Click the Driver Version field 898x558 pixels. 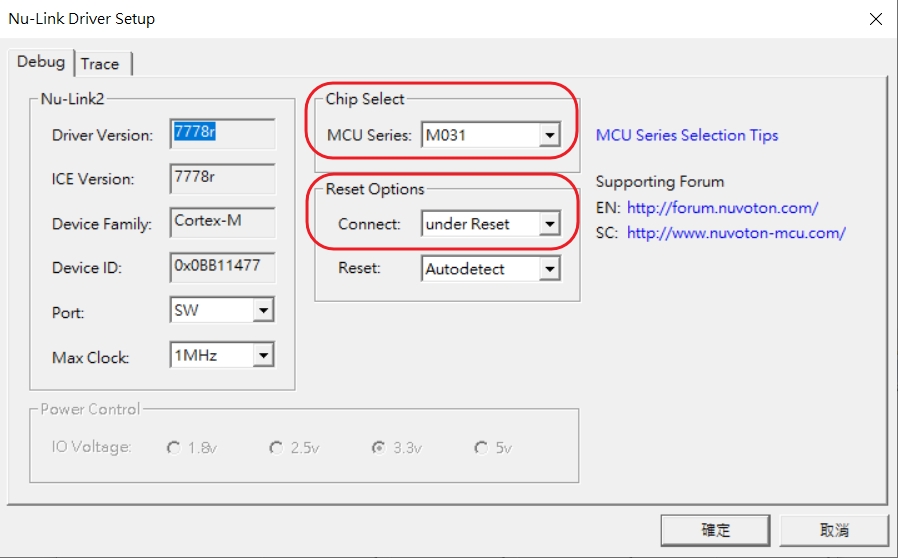[222, 133]
